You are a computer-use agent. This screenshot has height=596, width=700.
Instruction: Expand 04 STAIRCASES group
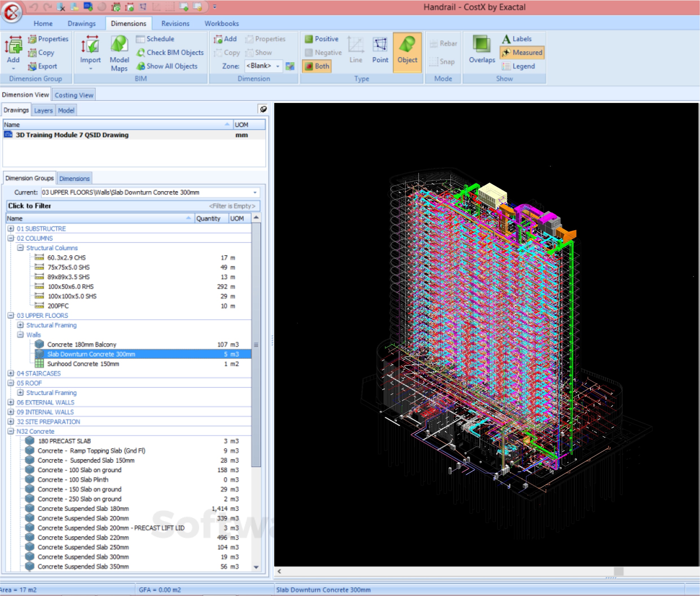[11, 373]
